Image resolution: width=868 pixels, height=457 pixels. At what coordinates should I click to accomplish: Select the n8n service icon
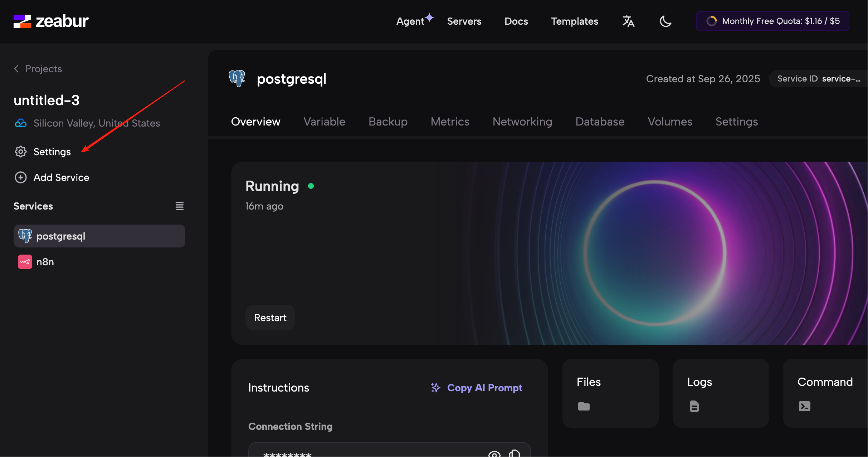(25, 262)
